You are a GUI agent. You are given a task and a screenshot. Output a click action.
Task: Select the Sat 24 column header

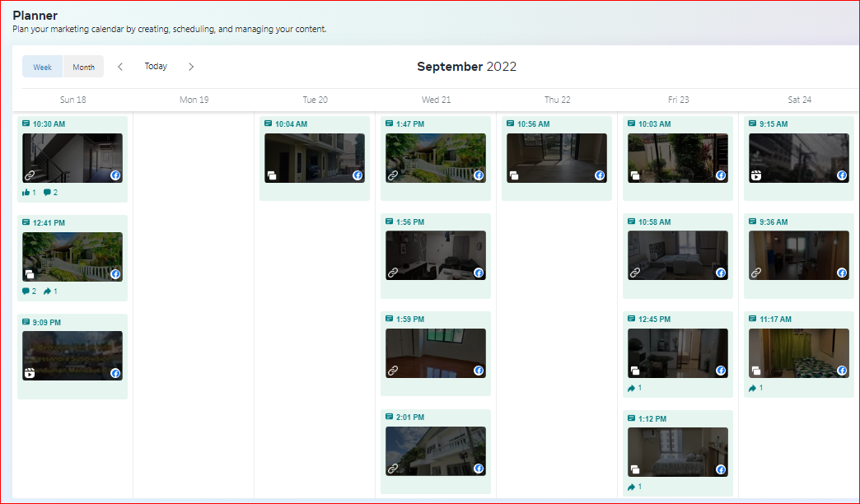pos(799,100)
